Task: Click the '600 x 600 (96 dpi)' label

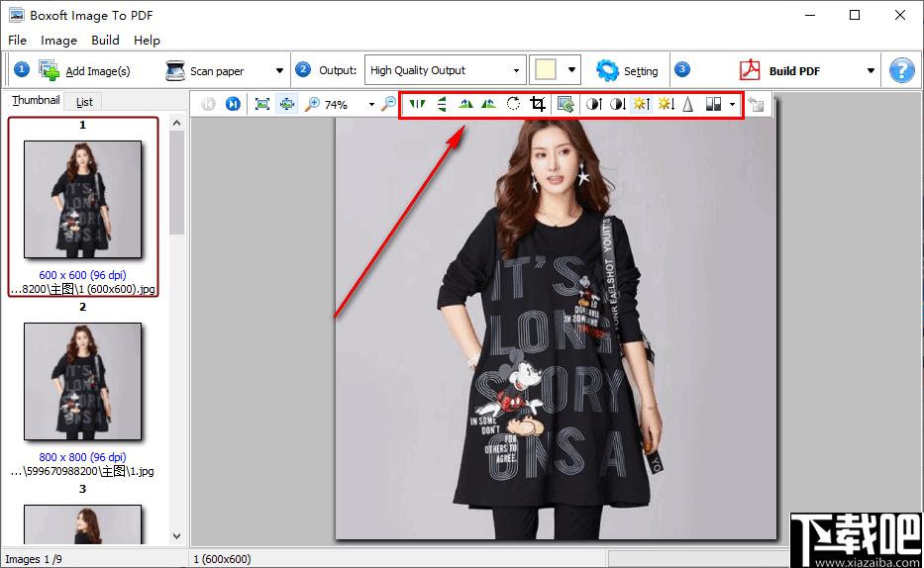Action: click(x=82, y=275)
